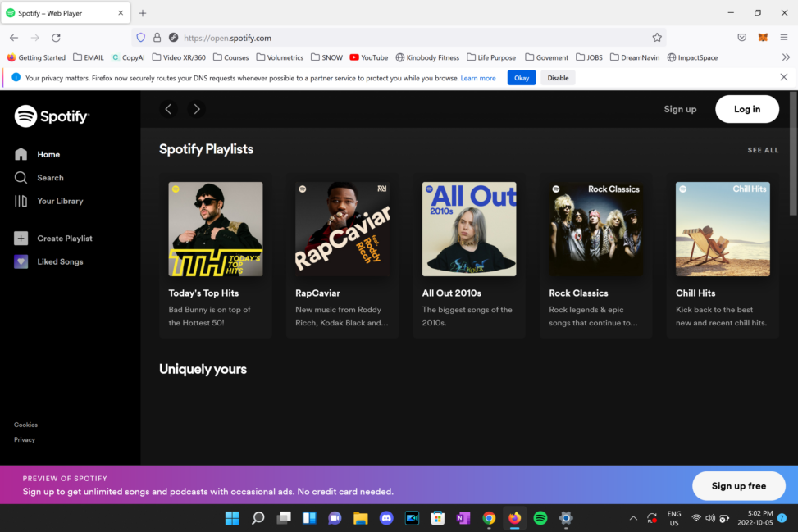798x532 pixels.
Task: Open the Spotify app from taskbar
Action: (x=540, y=518)
